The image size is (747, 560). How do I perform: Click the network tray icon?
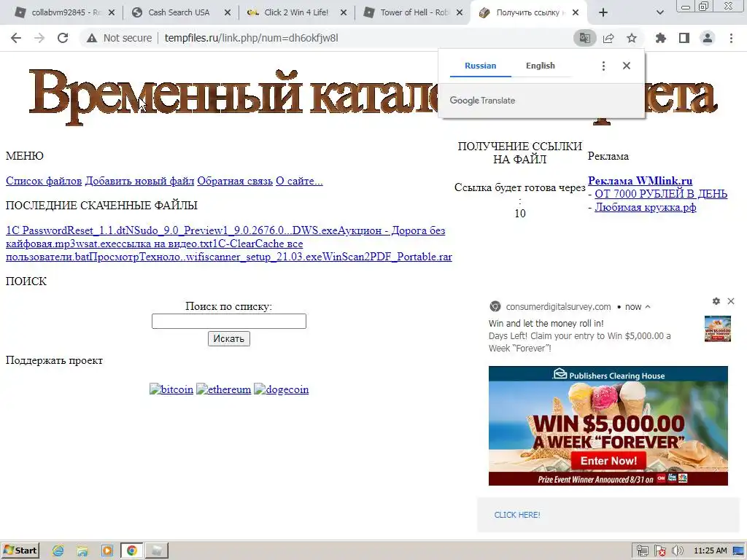click(642, 551)
